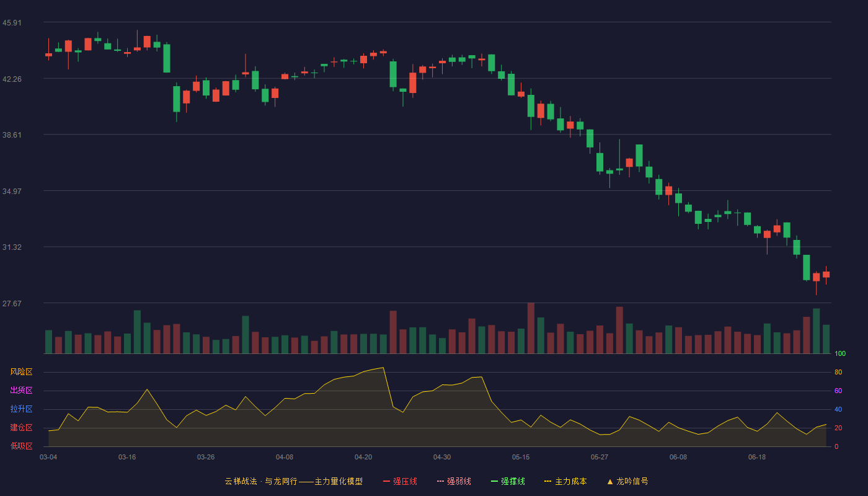868x496 pixels.
Task: Select the 拉升区 zone label
Action: (x=21, y=409)
